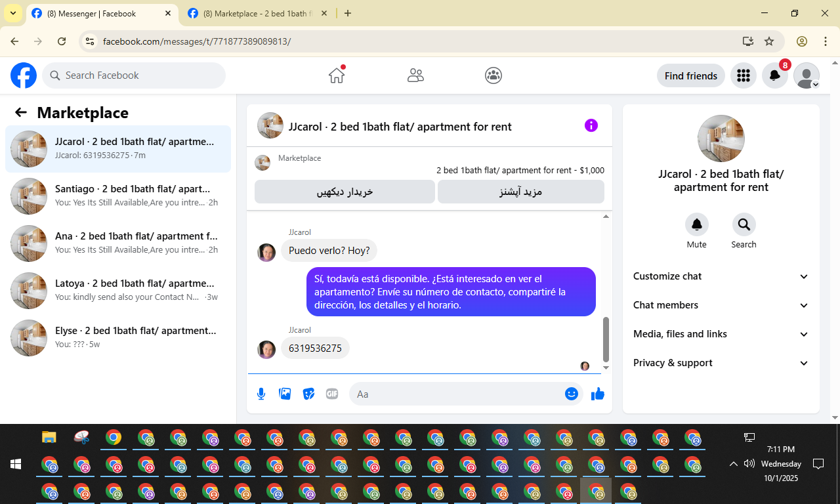Open the Friends icon in top navigation
The width and height of the screenshot is (840, 504).
coord(415,75)
